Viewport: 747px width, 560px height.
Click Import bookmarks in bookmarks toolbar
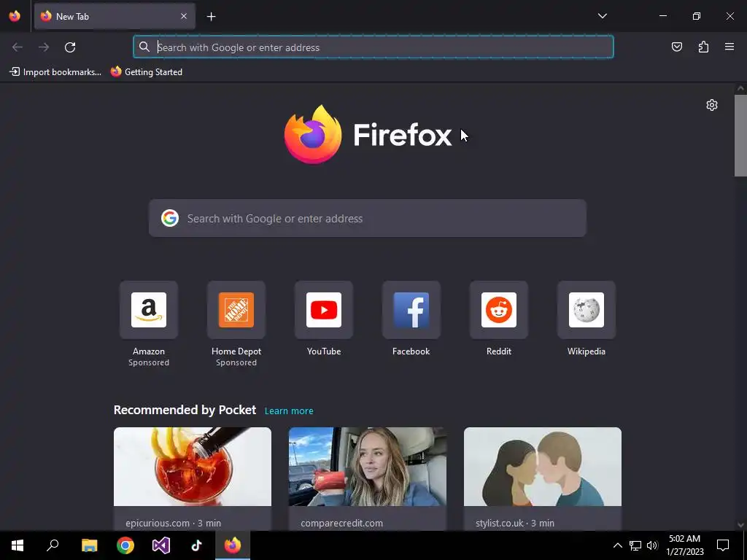55,72
